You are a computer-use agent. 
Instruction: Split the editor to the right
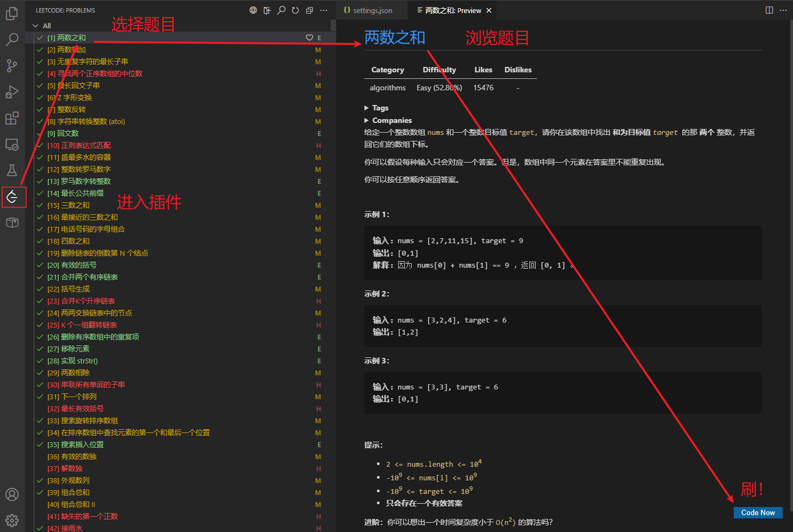click(x=769, y=10)
